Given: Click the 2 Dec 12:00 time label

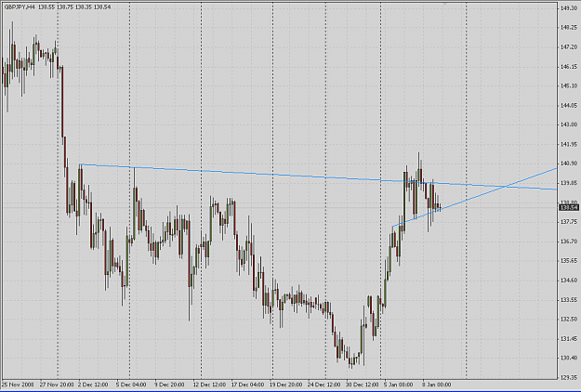Looking at the screenshot, I should pyautogui.click(x=93, y=385).
